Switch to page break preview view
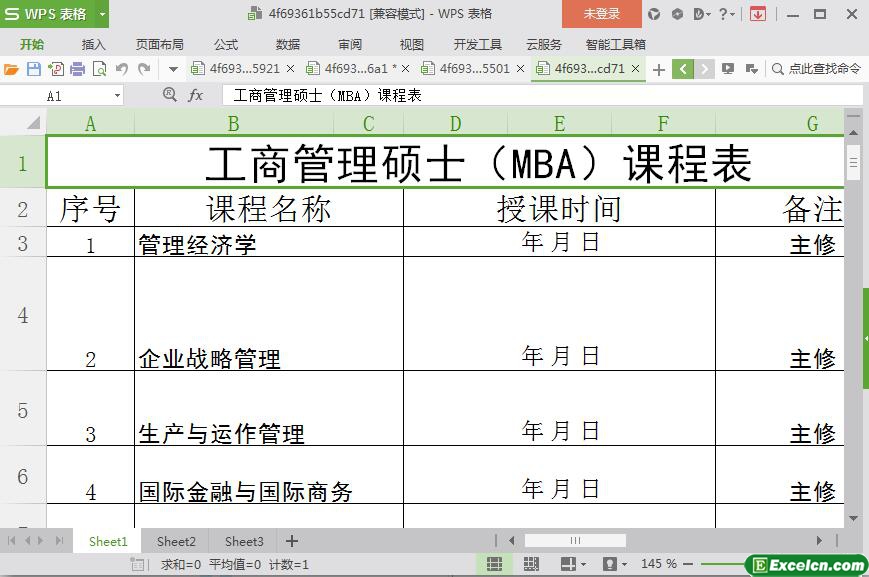Viewport: 869px width, 577px height. point(531,564)
